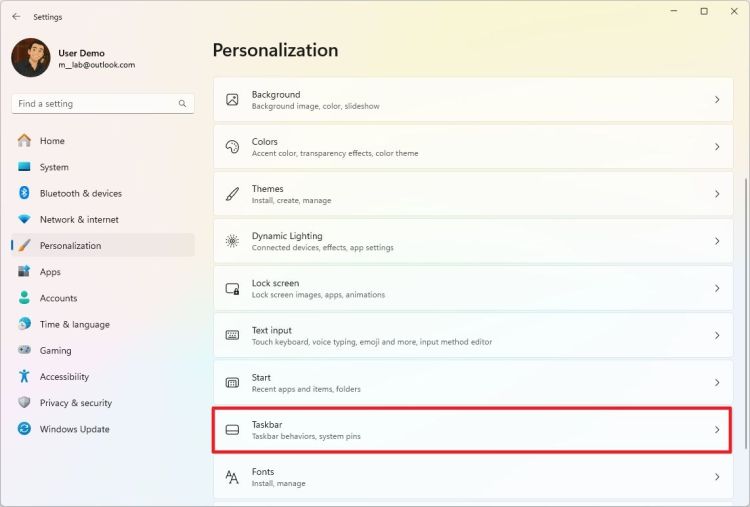
Task: Expand the Colors settings chevron
Action: point(717,147)
